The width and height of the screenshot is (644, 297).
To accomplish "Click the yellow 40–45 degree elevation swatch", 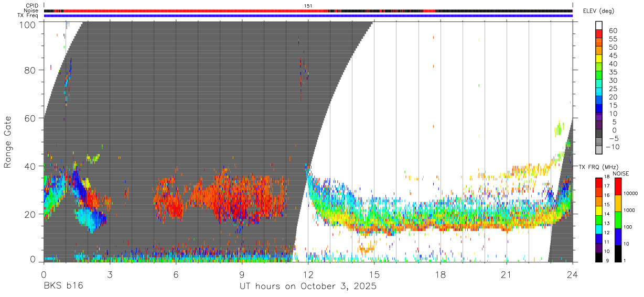I will click(599, 59).
